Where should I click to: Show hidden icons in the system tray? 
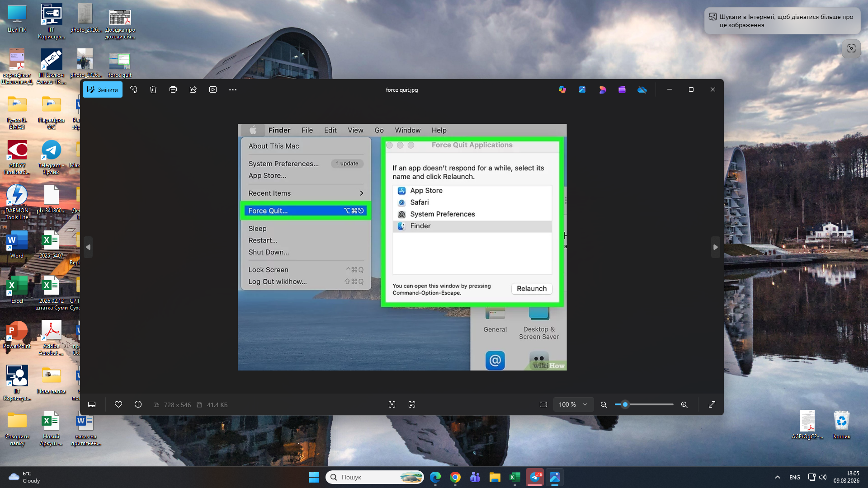[777, 477]
